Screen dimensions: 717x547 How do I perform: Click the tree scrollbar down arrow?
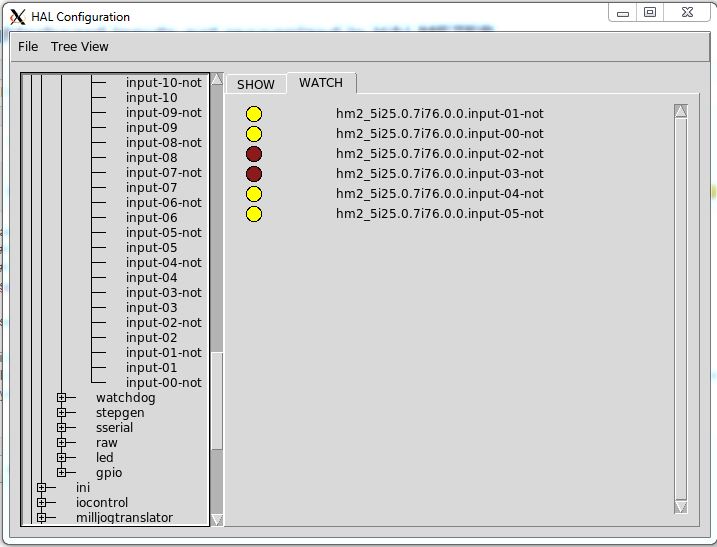(217, 520)
